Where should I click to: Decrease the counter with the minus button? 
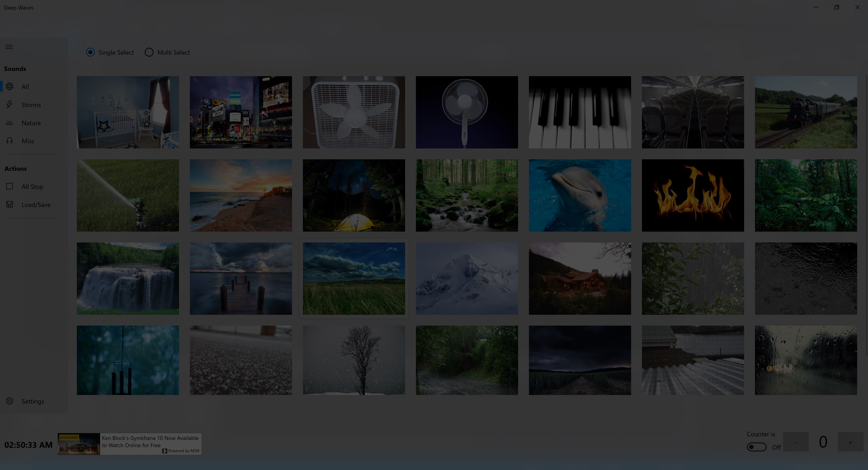796,442
